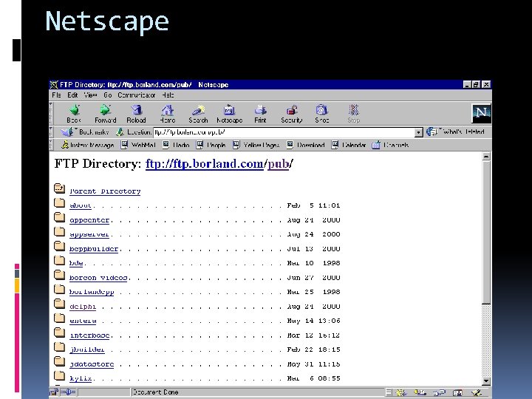Open the Bookmarks icon
The height and width of the screenshot is (399, 532).
click(x=84, y=132)
